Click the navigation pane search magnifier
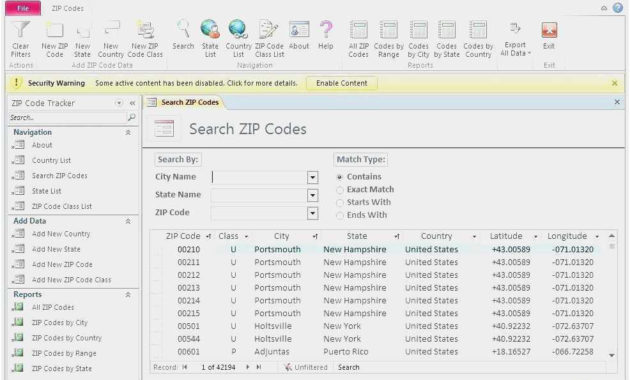Viewport: 630px width, 380px height. click(x=131, y=117)
